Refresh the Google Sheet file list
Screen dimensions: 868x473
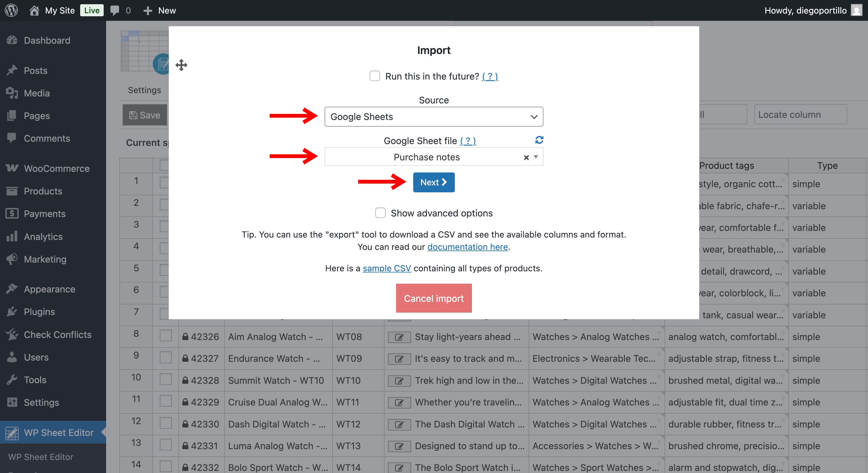tap(539, 140)
